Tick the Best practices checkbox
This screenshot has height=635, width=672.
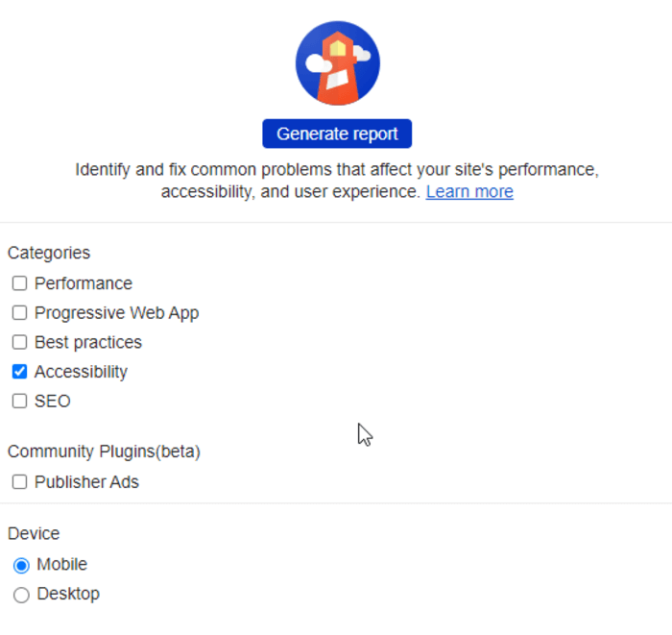tap(19, 342)
